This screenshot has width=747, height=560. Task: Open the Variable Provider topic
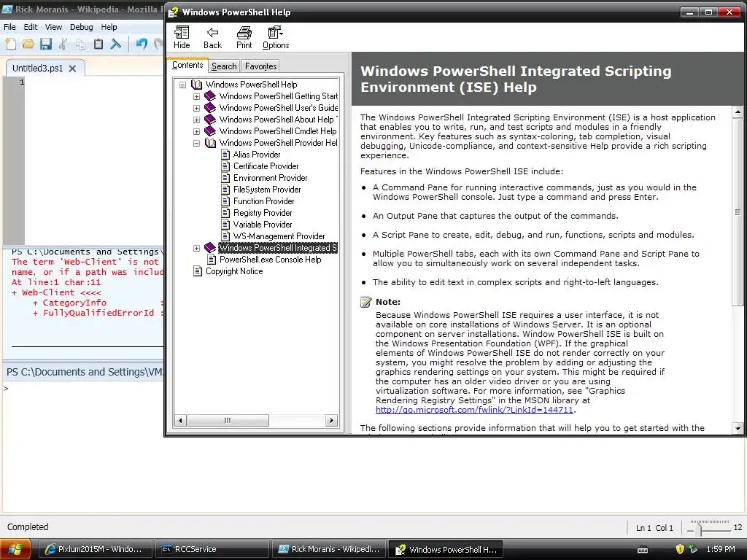click(x=263, y=225)
